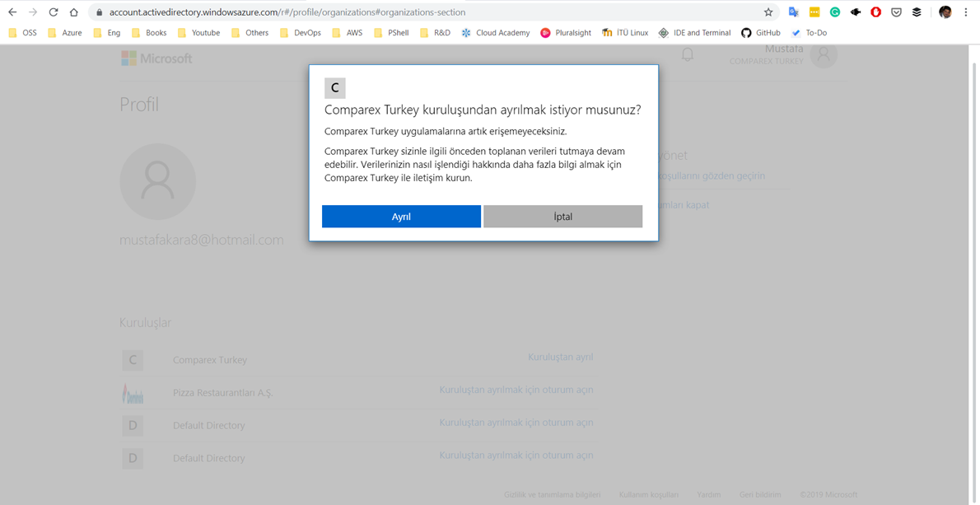
Task: Open the Grammarly extension
Action: 835,12
